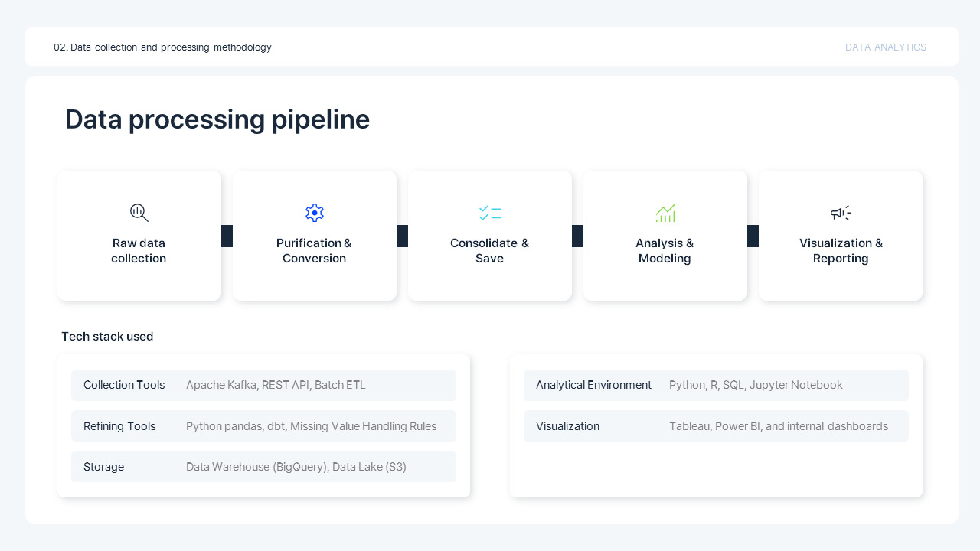
Task: Select the 'Visualization & Reporting' label
Action: tap(841, 251)
